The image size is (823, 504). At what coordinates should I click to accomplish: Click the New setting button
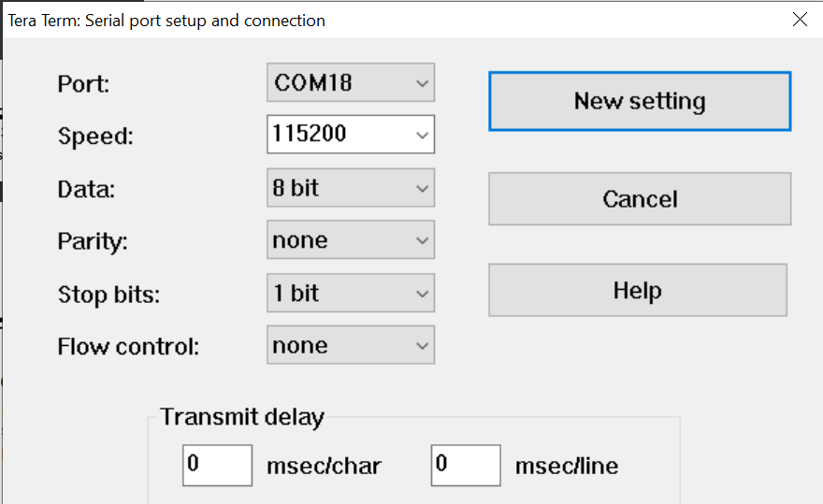(640, 101)
